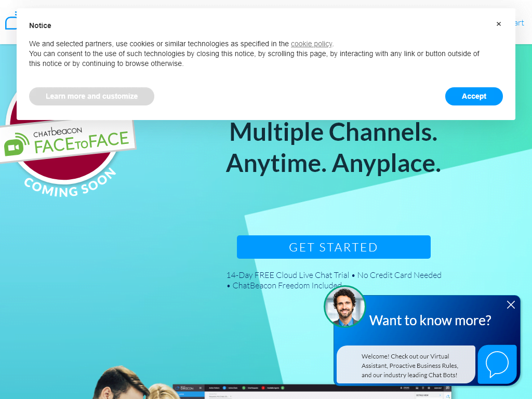This screenshot has width=532, height=399.
Task: Accept the cookie notice
Action: pyautogui.click(x=473, y=96)
